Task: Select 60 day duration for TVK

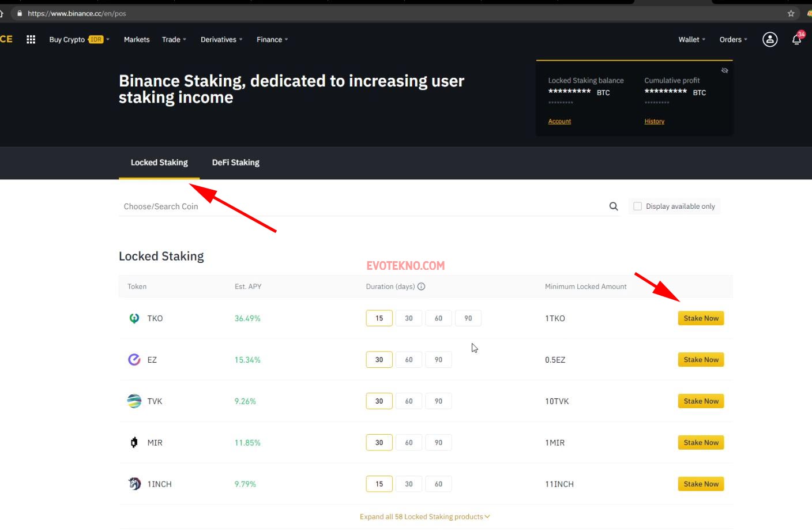Action: pos(409,401)
